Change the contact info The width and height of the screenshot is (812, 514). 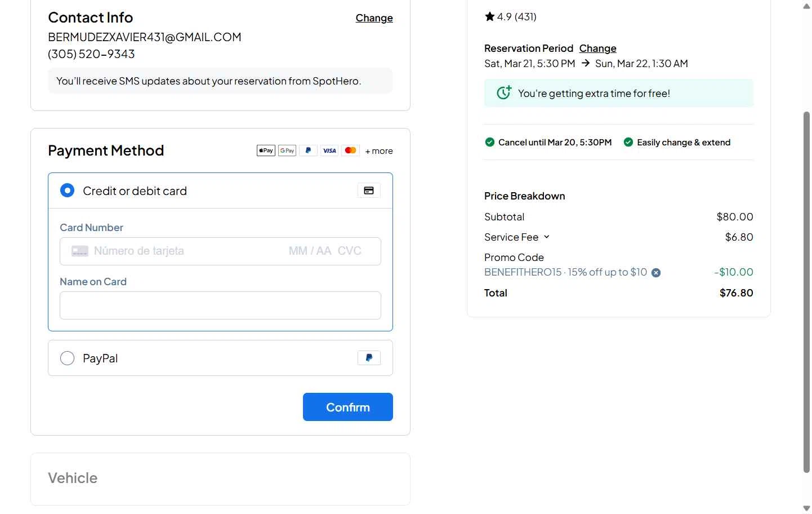click(x=374, y=18)
